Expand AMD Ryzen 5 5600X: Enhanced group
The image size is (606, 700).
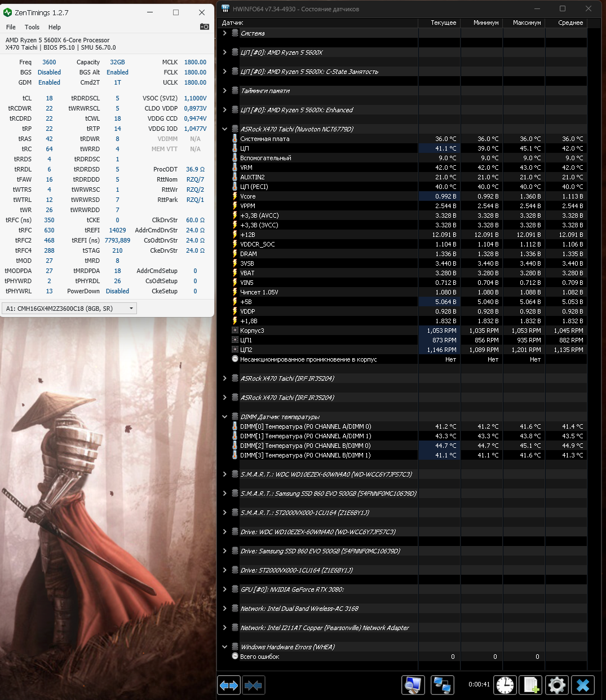224,110
